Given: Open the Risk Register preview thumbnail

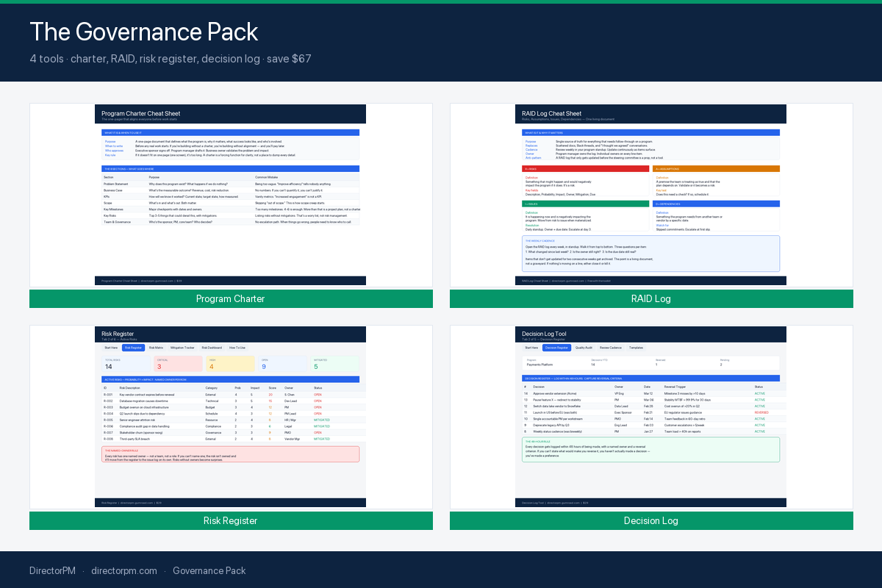Looking at the screenshot, I should [231, 417].
